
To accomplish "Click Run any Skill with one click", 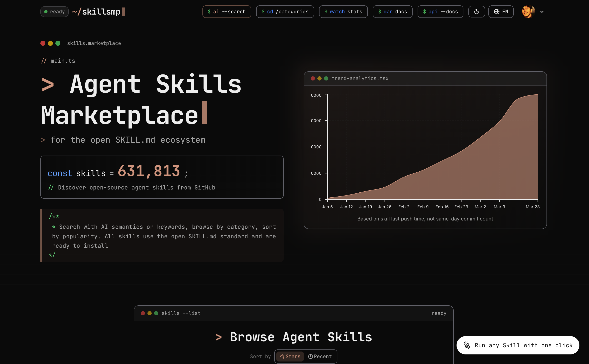I will tap(518, 345).
